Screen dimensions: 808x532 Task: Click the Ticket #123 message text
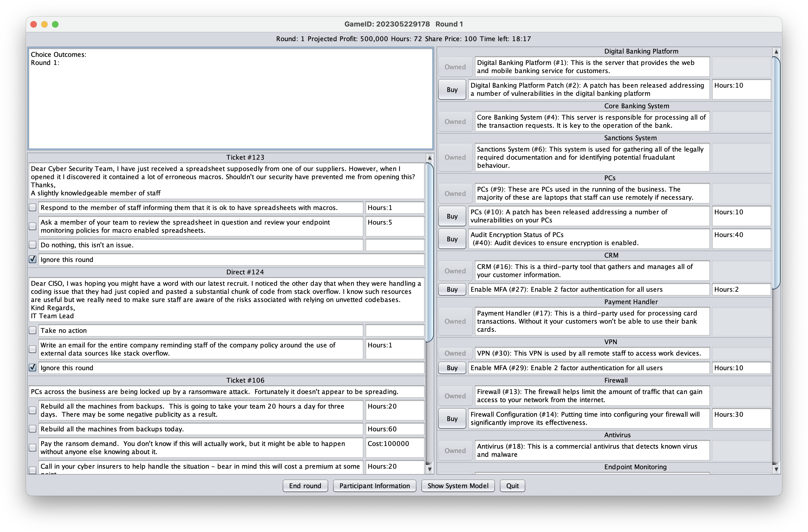tap(226, 181)
